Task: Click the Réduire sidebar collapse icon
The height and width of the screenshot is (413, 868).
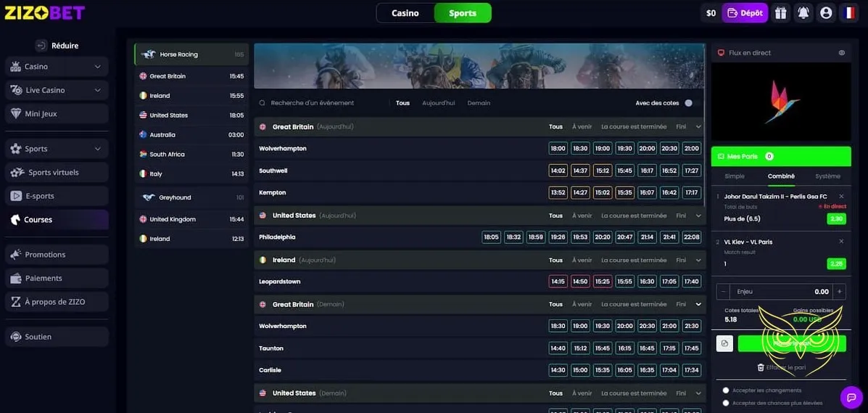Action: (x=41, y=46)
